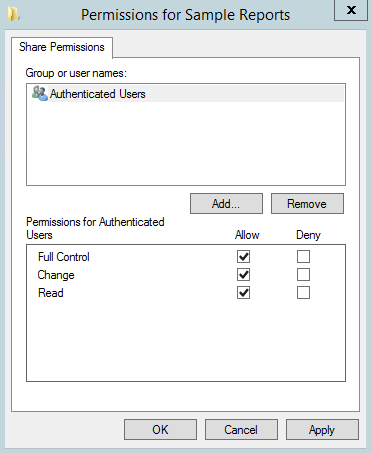
Task: Uncheck Allow for Change permission
Action: (243, 275)
